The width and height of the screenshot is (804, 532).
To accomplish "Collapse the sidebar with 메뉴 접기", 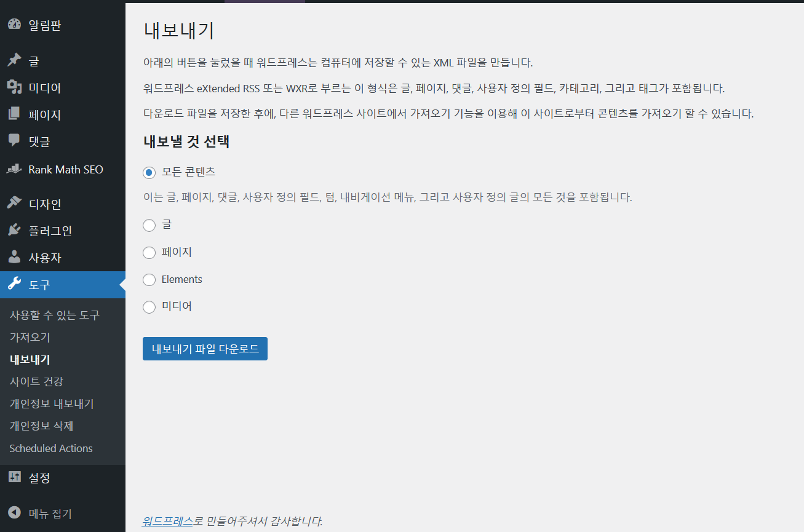I will point(14,513).
